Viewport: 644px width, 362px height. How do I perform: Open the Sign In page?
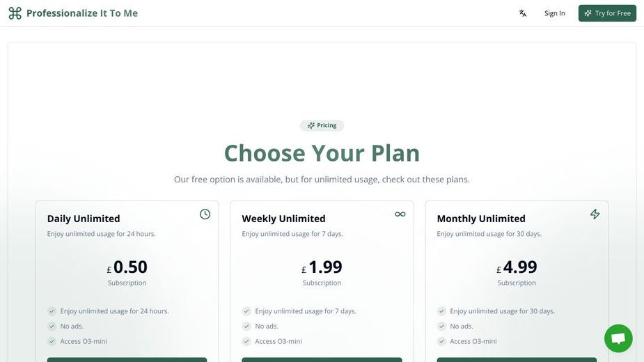click(x=554, y=13)
